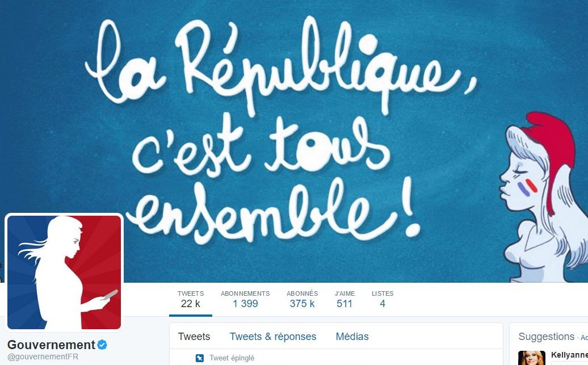The image size is (588, 365).
Task: Open the Kellyanne suggested account name
Action: point(569,355)
